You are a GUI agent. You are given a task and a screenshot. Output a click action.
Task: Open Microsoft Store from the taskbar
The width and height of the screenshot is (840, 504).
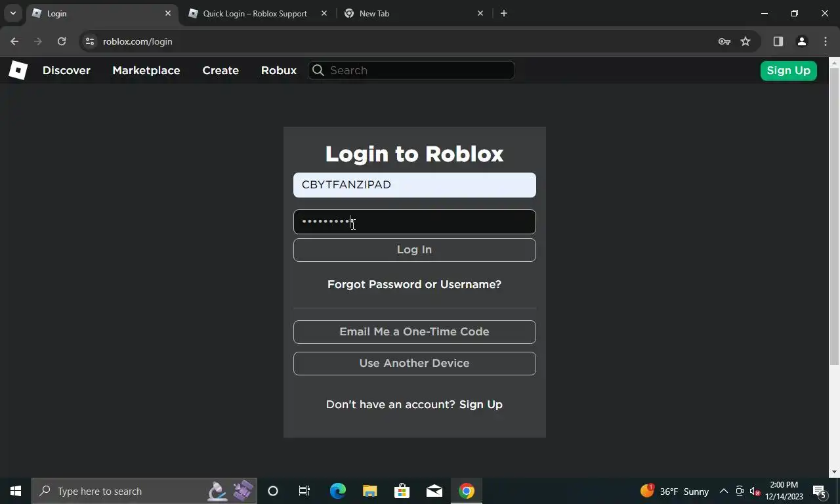(402, 491)
